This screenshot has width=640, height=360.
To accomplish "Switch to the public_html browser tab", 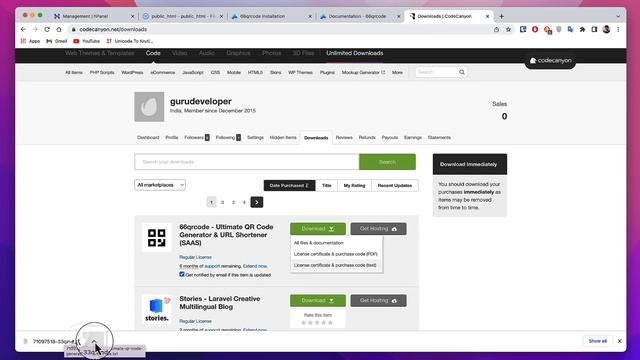I will [183, 16].
